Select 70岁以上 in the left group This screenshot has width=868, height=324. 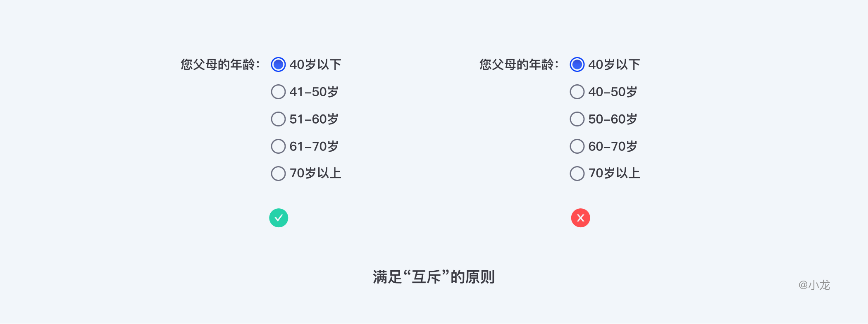pyautogui.click(x=278, y=174)
